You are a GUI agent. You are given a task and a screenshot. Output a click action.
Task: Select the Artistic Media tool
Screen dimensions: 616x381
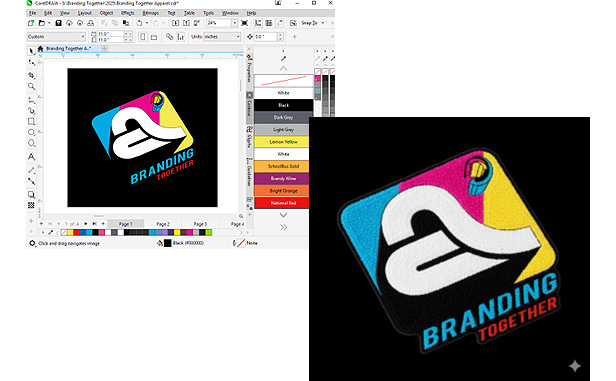click(31, 111)
